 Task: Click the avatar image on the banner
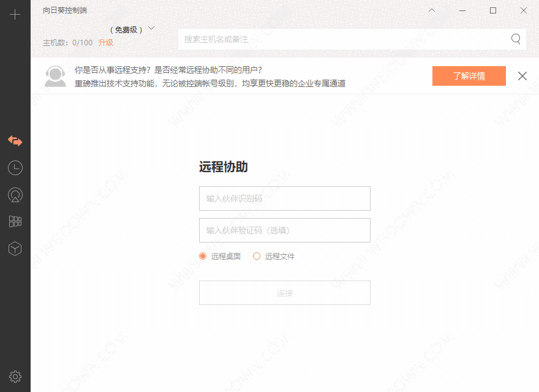pos(55,76)
